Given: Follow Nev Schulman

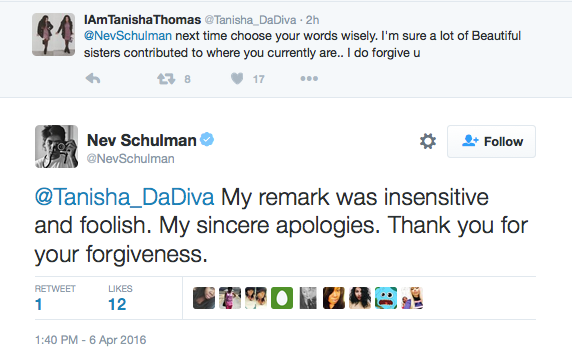Looking at the screenshot, I should (491, 141).
